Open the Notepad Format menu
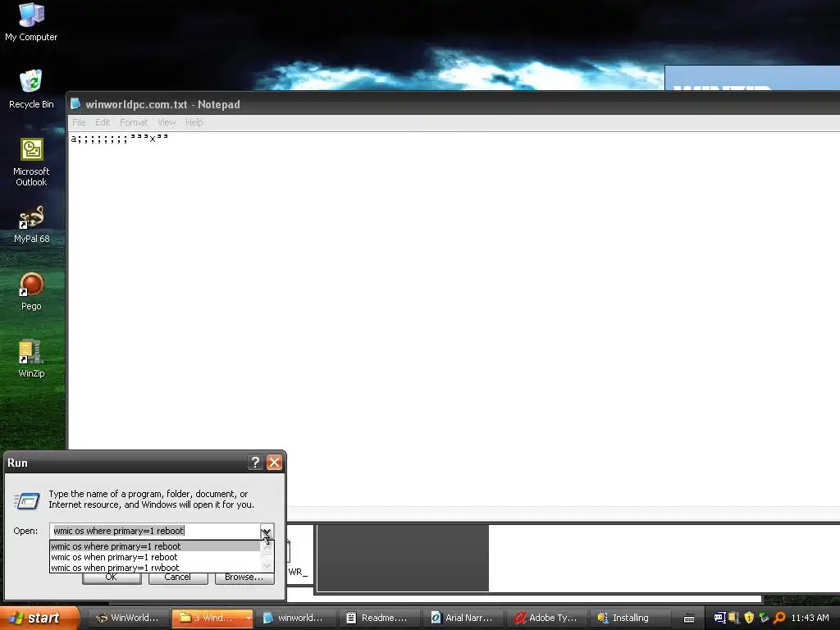 click(x=134, y=122)
